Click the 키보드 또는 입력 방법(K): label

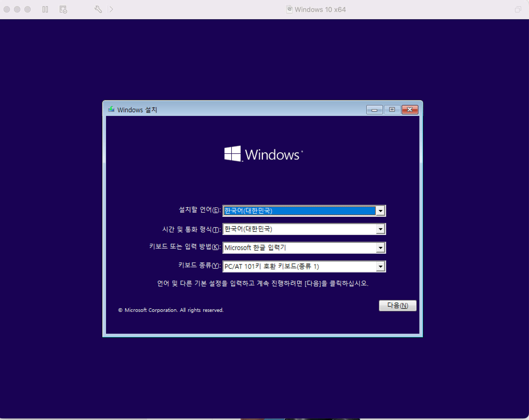coord(185,246)
